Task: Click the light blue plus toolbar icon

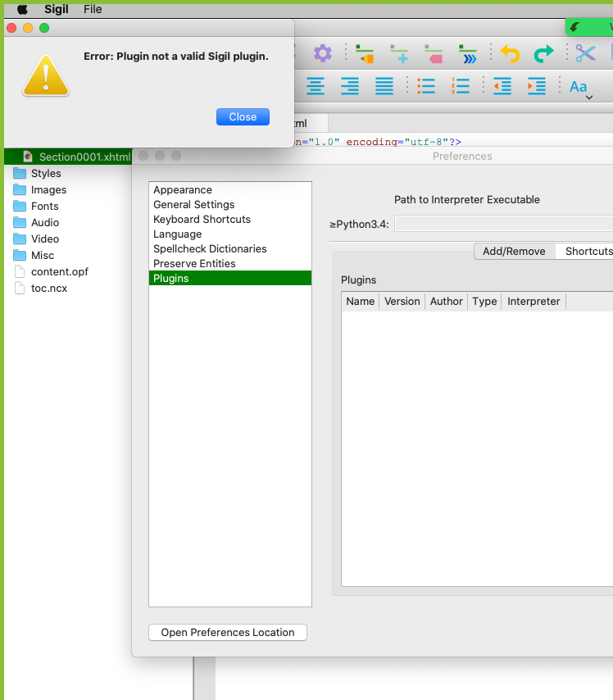Action: [399, 53]
